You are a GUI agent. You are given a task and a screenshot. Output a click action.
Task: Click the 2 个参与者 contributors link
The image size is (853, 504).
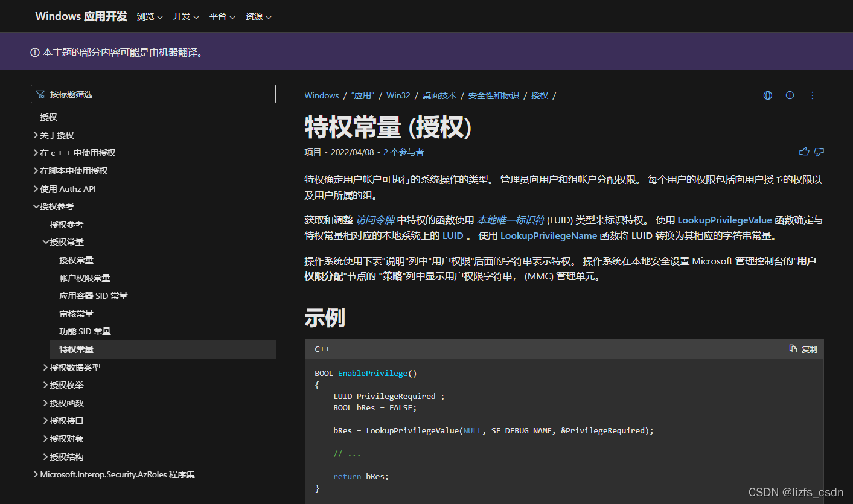coord(403,152)
